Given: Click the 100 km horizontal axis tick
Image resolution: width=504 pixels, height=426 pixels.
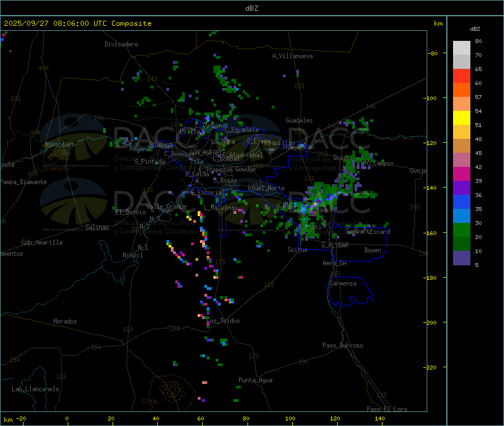Looking at the screenshot, I should pos(290,418).
